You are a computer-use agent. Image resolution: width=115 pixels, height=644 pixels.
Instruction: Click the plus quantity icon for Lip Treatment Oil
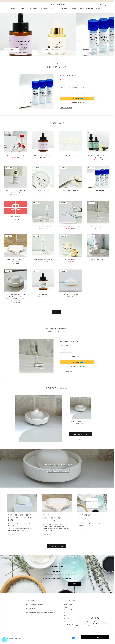coord(70,351)
